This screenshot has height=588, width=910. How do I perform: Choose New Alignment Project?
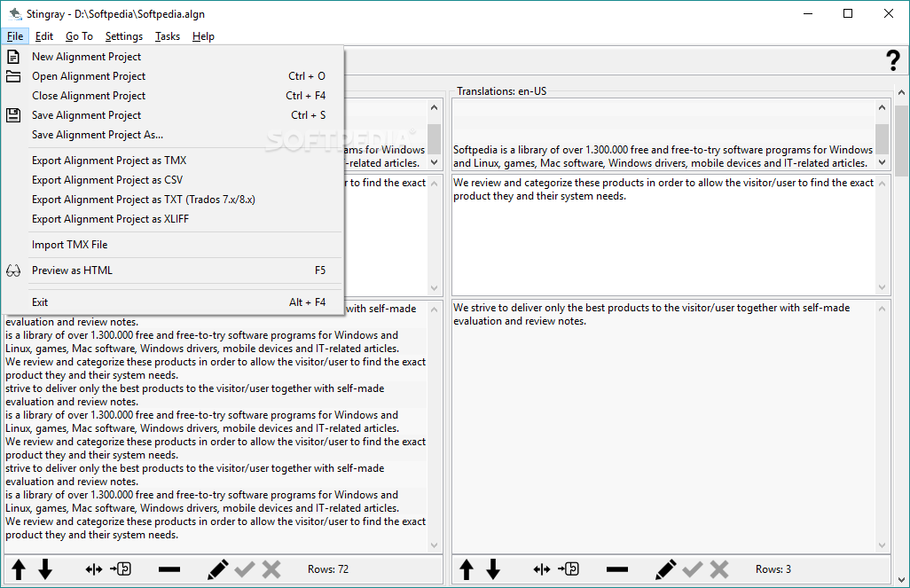click(173, 56)
